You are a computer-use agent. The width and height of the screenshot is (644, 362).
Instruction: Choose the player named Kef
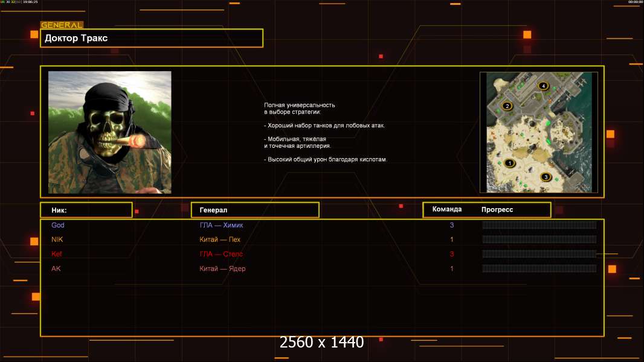pyautogui.click(x=57, y=254)
